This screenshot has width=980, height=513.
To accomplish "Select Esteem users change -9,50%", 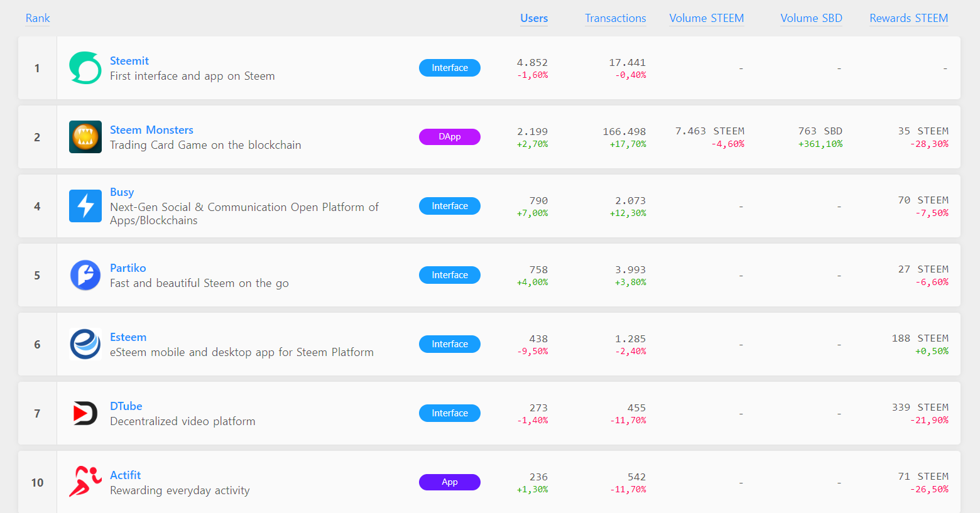I will tap(532, 352).
